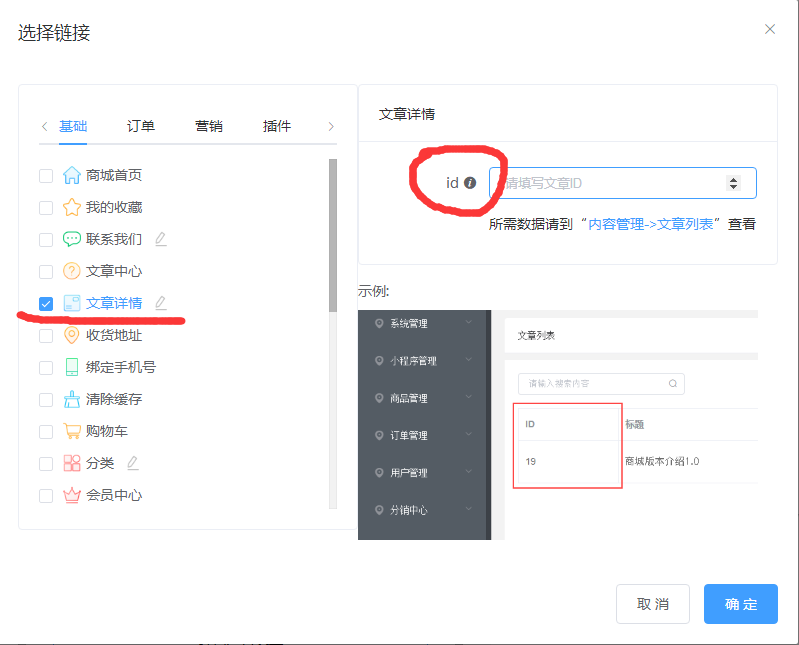
Task: Switch to the 订单 tab
Action: 141,126
